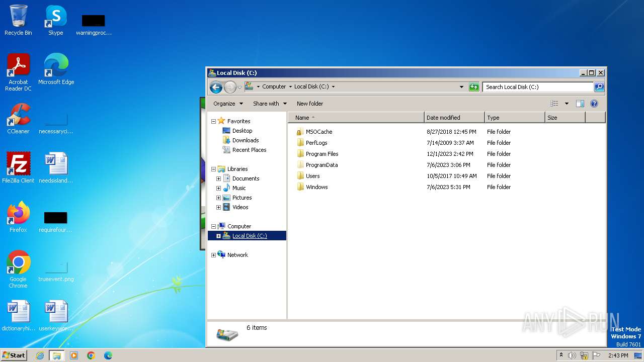
Task: Select the dictionaryhi Word document icon
Action: pyautogui.click(x=18, y=316)
